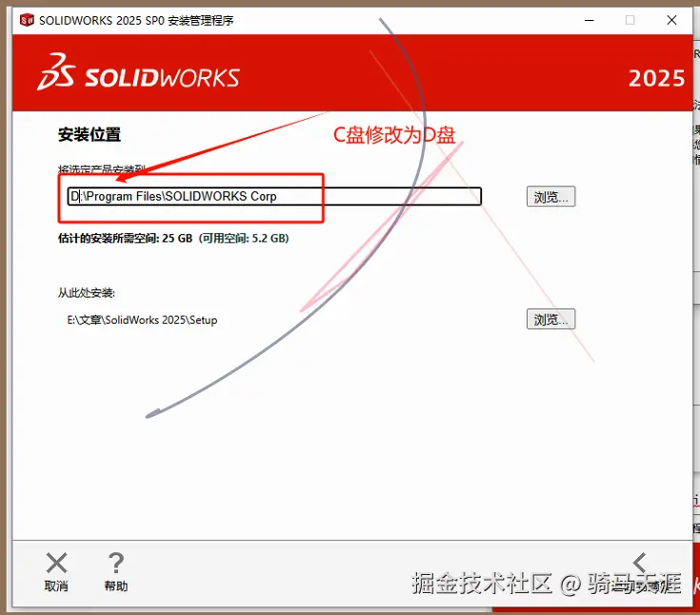
Task: Click the install path input field
Action: pyautogui.click(x=274, y=196)
